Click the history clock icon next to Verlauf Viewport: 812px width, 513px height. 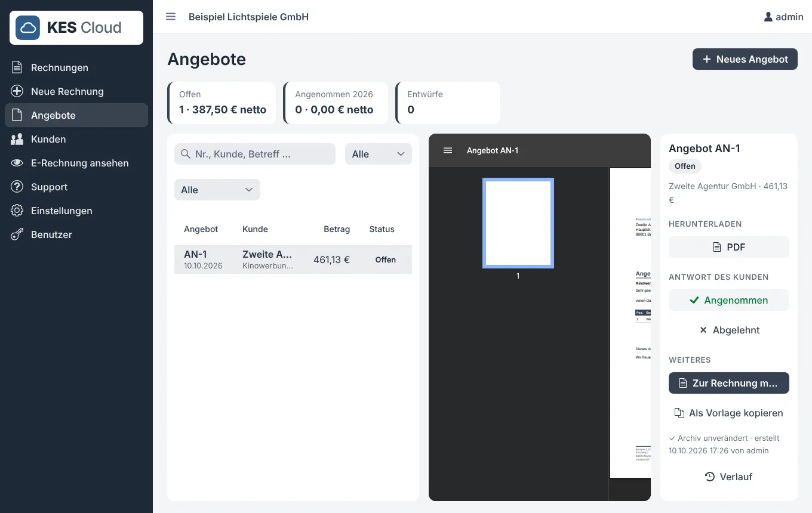pos(710,477)
